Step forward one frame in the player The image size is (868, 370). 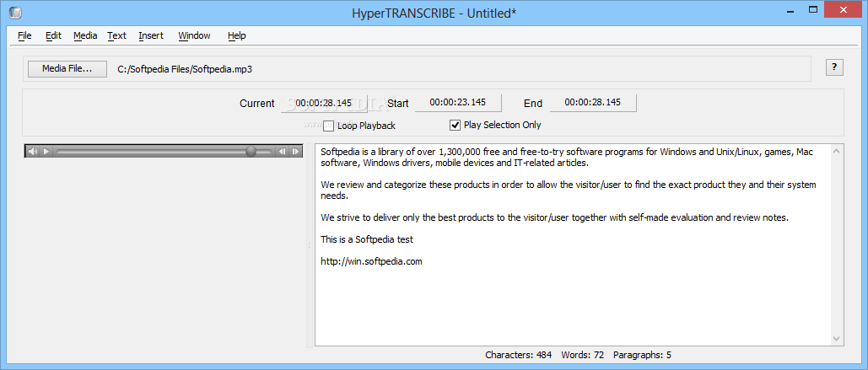(295, 151)
